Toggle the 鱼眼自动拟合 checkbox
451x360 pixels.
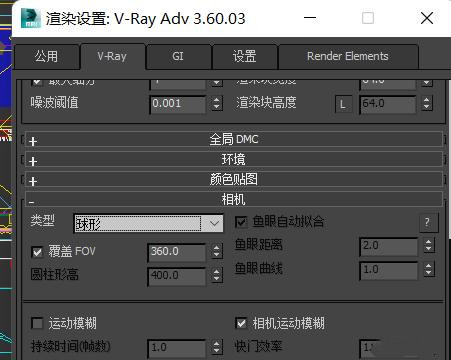coord(241,222)
